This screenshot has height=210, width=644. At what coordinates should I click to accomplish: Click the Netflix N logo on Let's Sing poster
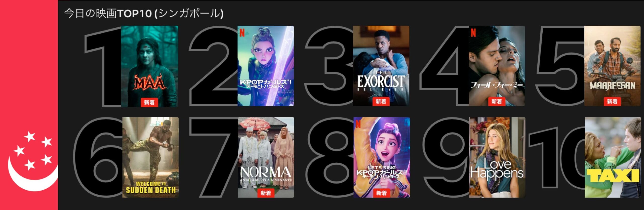pyautogui.click(x=358, y=124)
